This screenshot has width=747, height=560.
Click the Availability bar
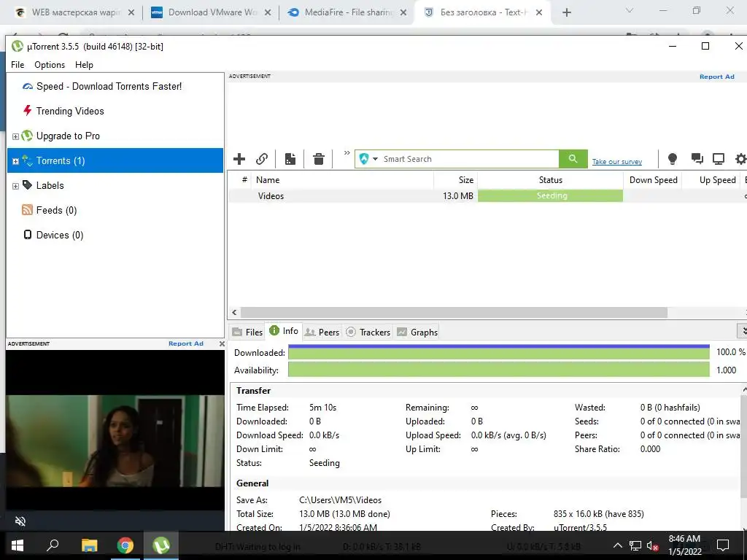coord(499,370)
